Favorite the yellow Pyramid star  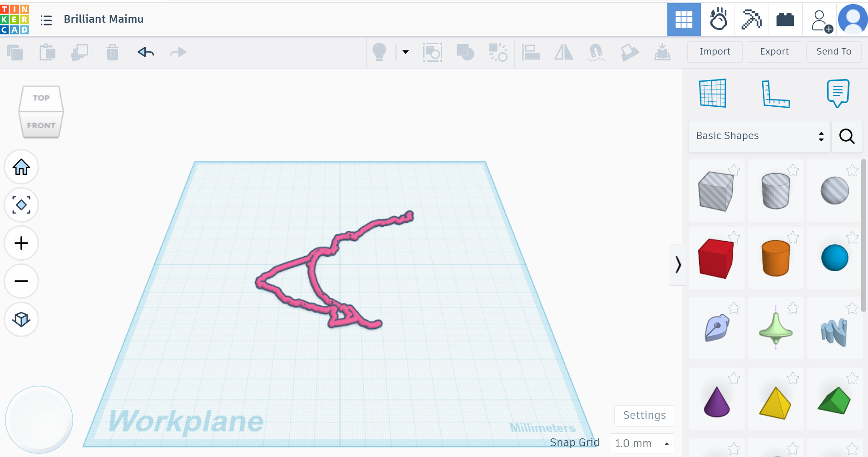(793, 378)
